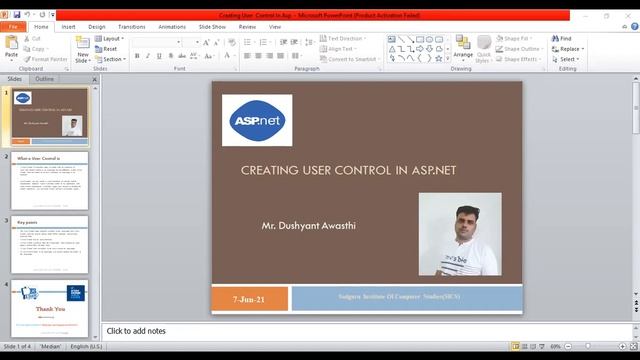This screenshot has width=640, height=360.
Task: Select the Format Painter tool
Action: point(45,59)
